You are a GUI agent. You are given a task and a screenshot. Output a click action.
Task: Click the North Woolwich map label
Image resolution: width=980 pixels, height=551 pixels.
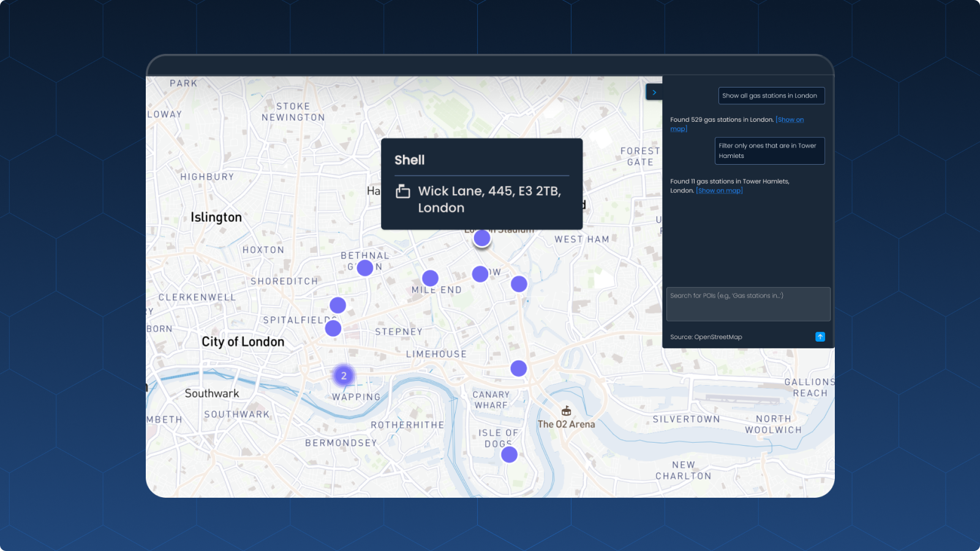773,424
